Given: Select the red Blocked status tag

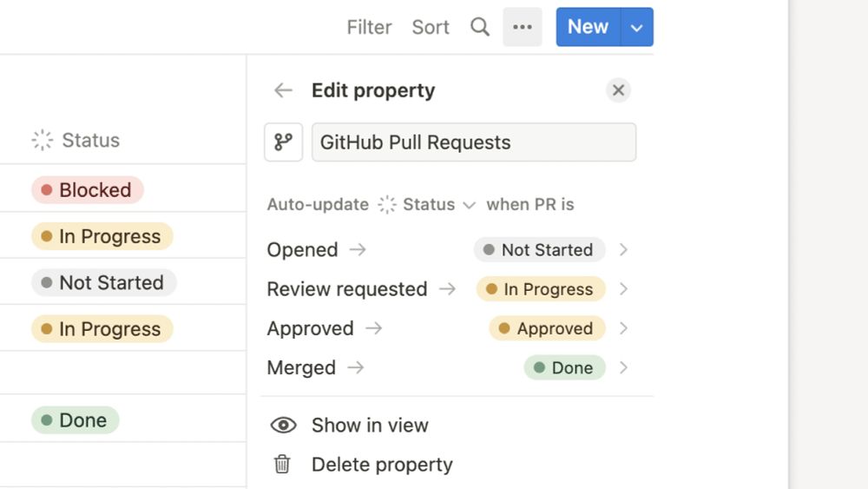Looking at the screenshot, I should click(88, 190).
